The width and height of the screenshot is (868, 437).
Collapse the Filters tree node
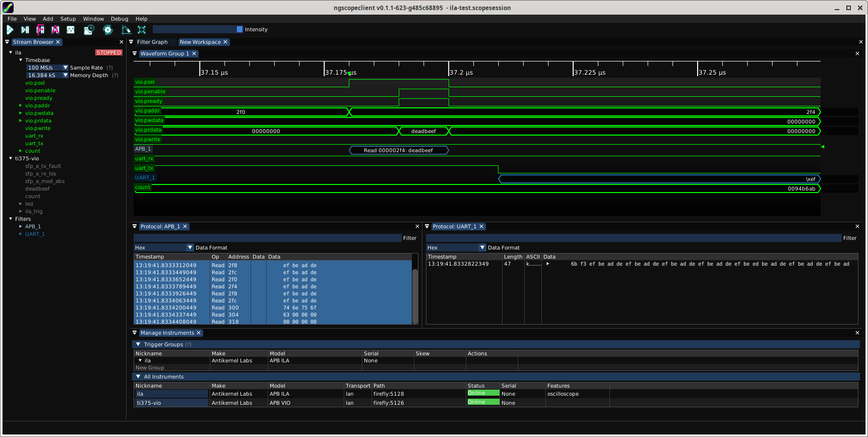click(x=11, y=219)
